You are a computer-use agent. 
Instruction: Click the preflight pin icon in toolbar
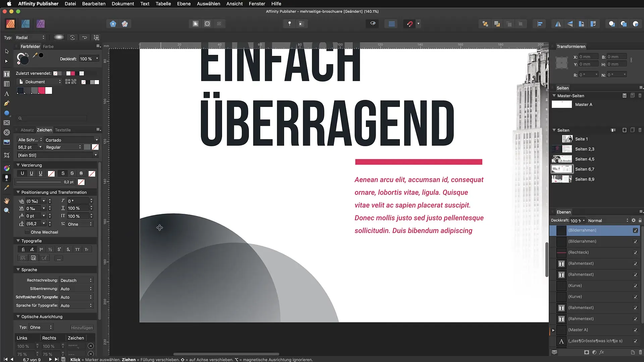[x=289, y=24]
